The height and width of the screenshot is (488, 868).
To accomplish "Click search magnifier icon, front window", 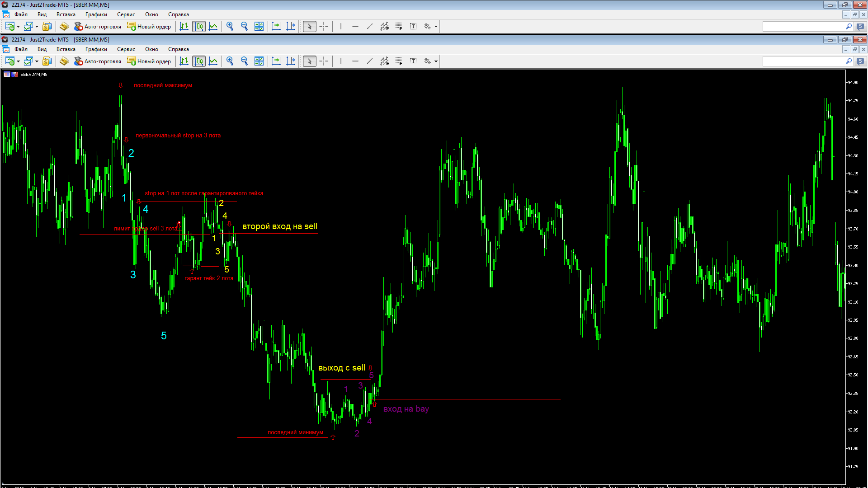I will (x=849, y=61).
